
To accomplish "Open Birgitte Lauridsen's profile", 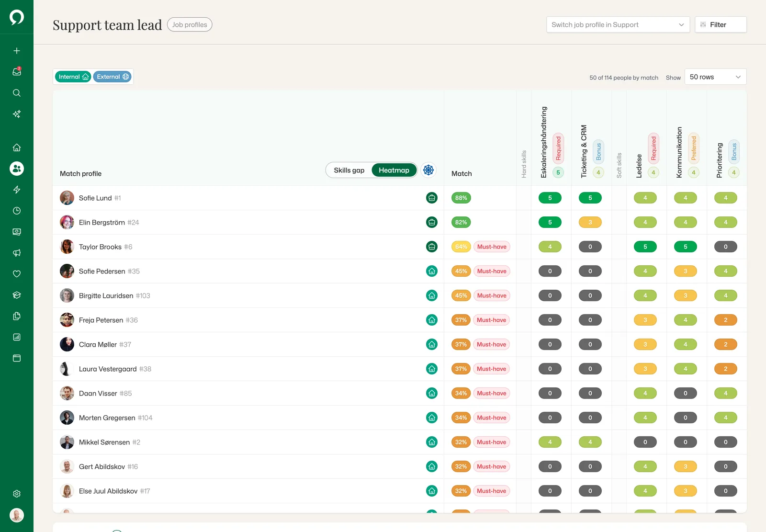I will coord(106,295).
